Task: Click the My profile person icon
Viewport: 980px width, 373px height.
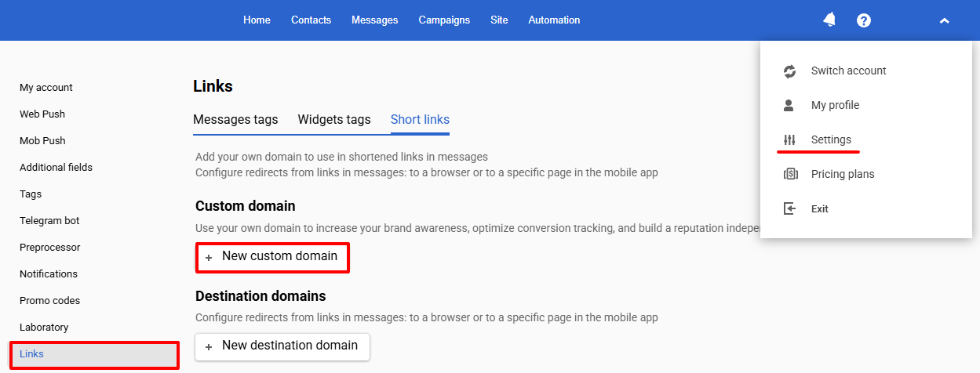Action: [790, 105]
